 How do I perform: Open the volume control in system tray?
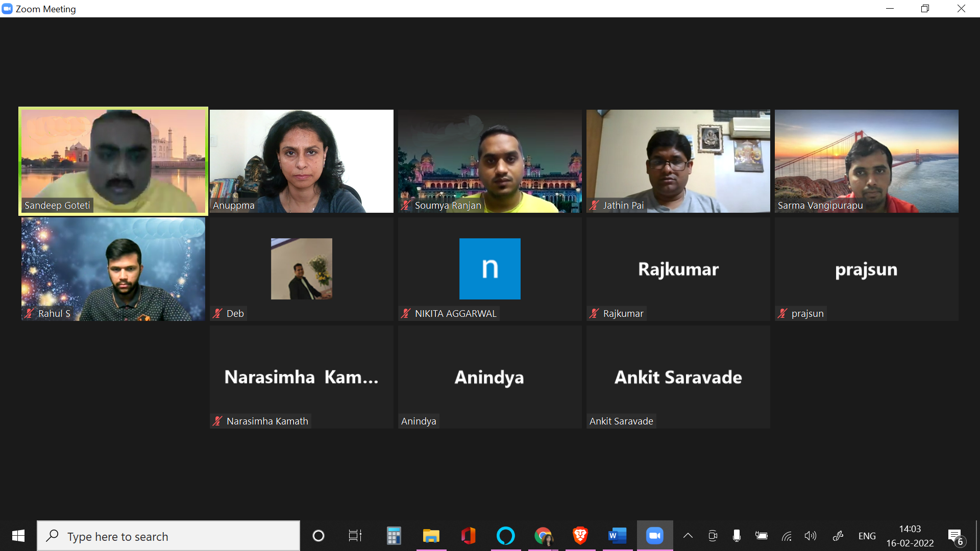[x=810, y=536]
